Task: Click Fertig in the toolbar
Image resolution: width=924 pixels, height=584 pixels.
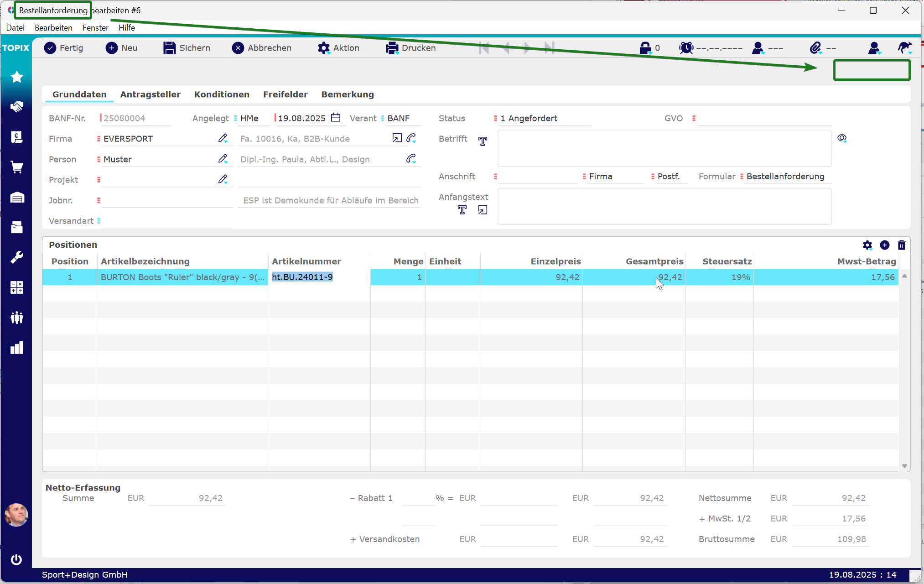Action: (64, 48)
